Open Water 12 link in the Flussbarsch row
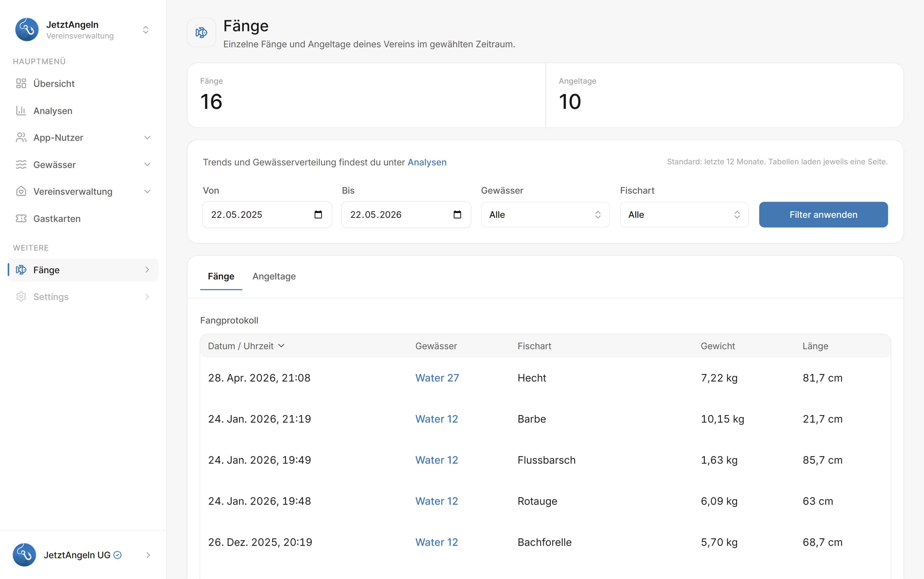 (437, 460)
